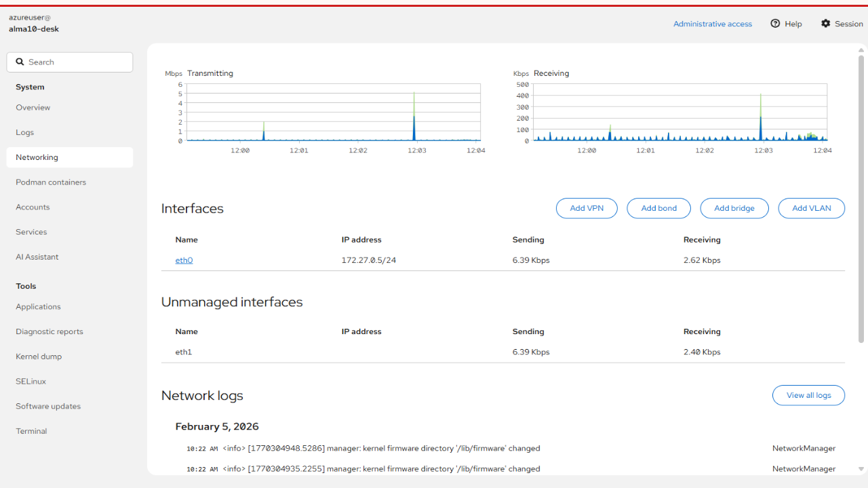The width and height of the screenshot is (868, 488).
Task: Click the search magnifier icon
Action: (20, 62)
